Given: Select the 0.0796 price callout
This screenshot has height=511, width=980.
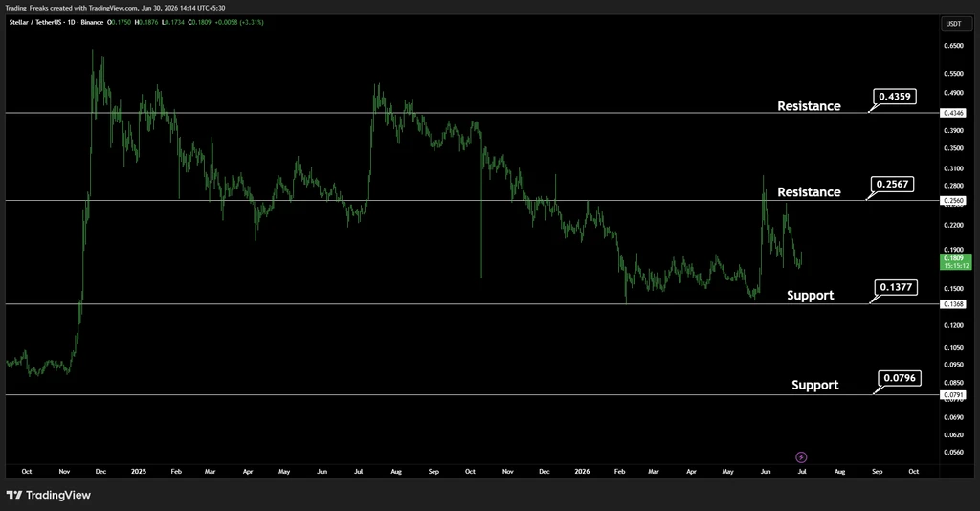Looking at the screenshot, I should point(900,378).
